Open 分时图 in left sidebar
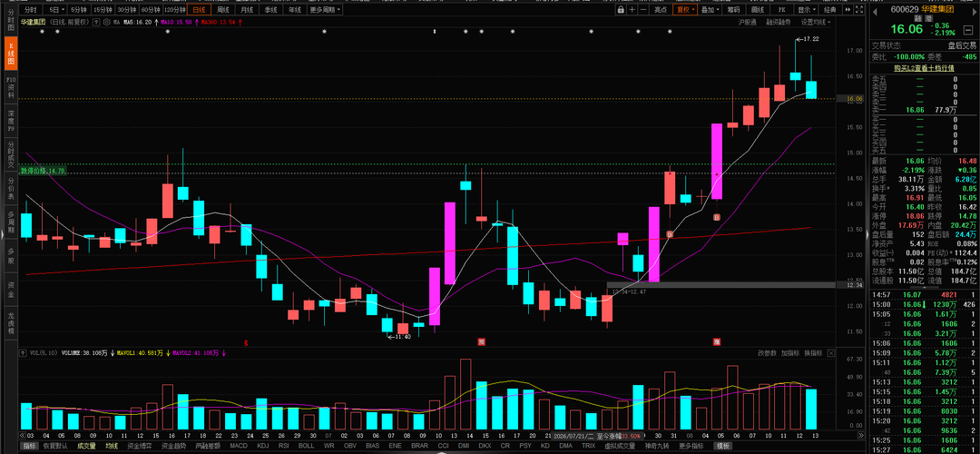This screenshot has height=454, width=980. tap(11, 20)
